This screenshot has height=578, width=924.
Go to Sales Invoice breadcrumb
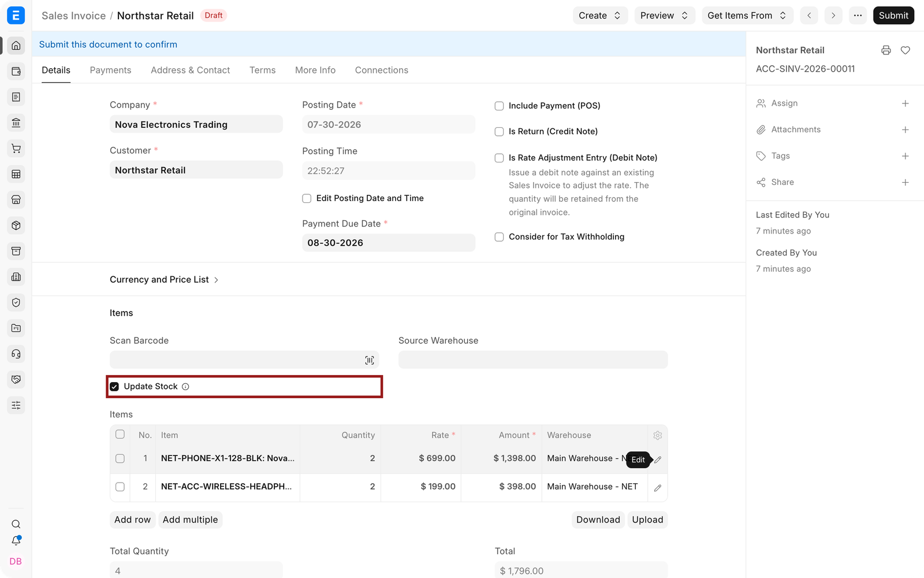73,16
